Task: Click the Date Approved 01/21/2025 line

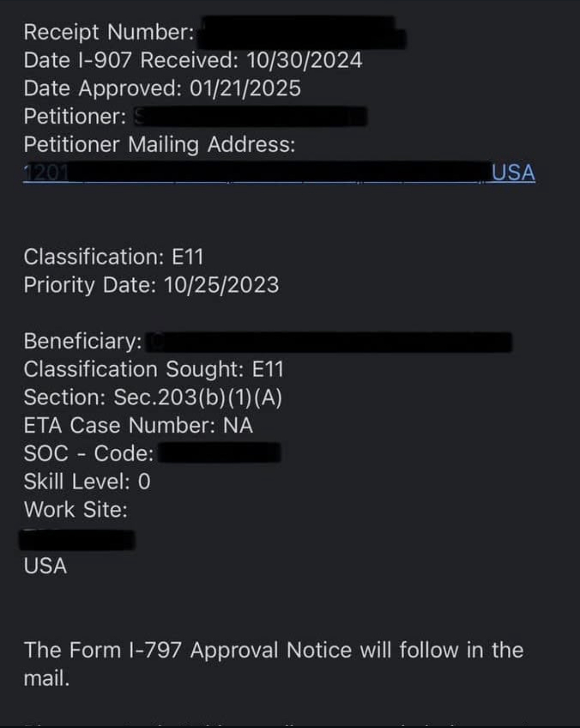Action: [162, 88]
